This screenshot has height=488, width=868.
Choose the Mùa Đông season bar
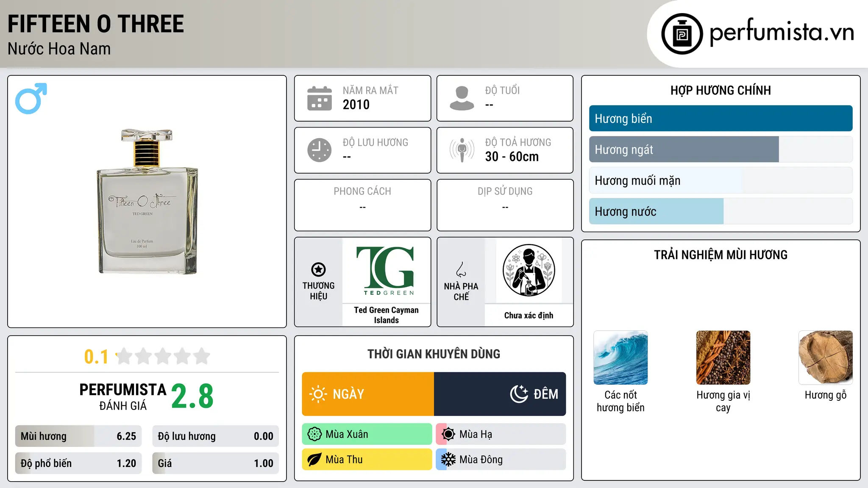(501, 460)
